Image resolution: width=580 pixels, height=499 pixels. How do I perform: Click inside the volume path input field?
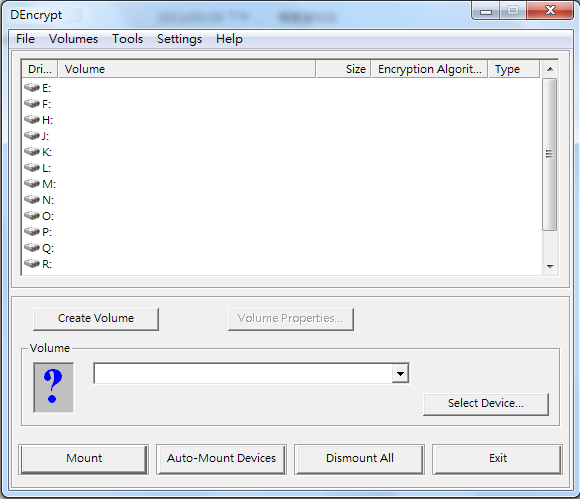[243, 374]
